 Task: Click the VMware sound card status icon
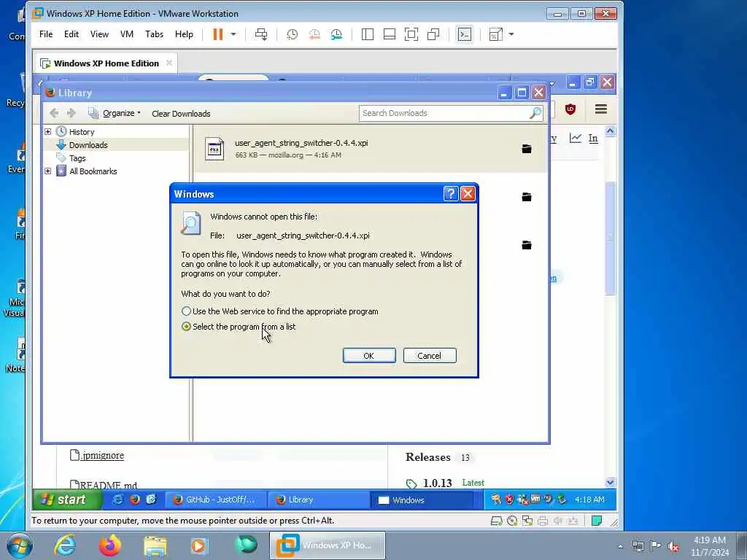tap(558, 521)
